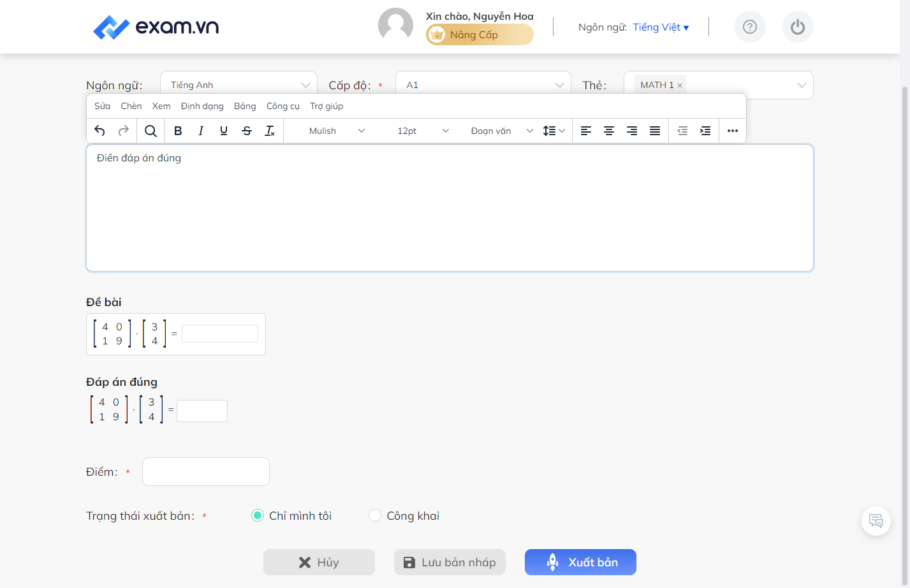Open find and replace magnifier icon
Viewport: 910px width, 588px height.
150,131
